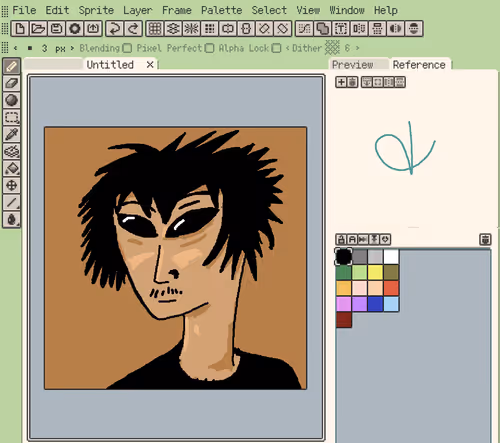This screenshot has width=500, height=443.
Task: Add a reference image with plus button
Action: pyautogui.click(x=341, y=82)
